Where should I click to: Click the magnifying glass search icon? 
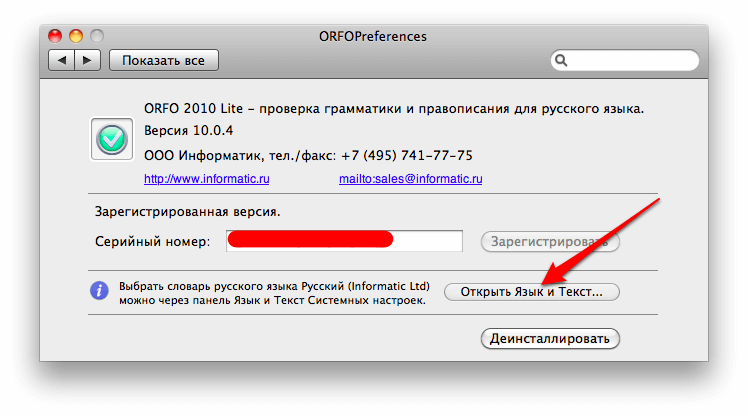pyautogui.click(x=561, y=61)
